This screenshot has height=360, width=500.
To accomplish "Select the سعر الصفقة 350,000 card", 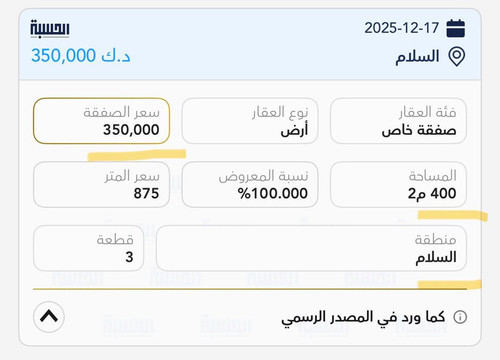I will (x=101, y=121).
